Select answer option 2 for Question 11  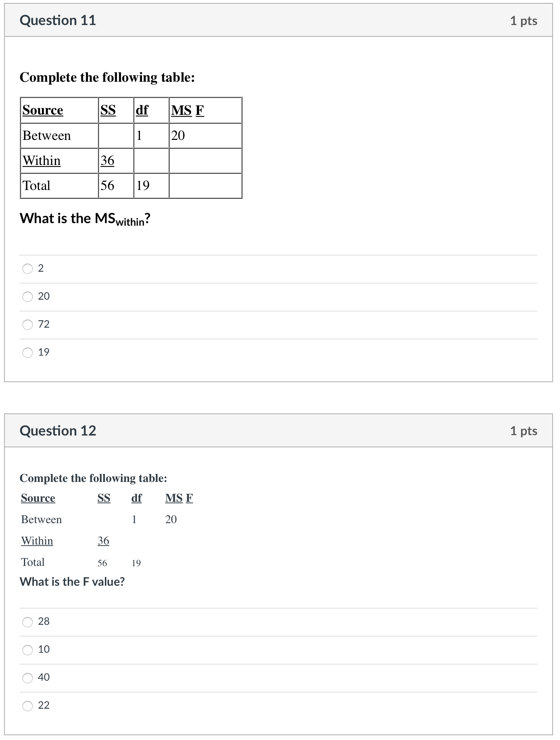[x=28, y=269]
